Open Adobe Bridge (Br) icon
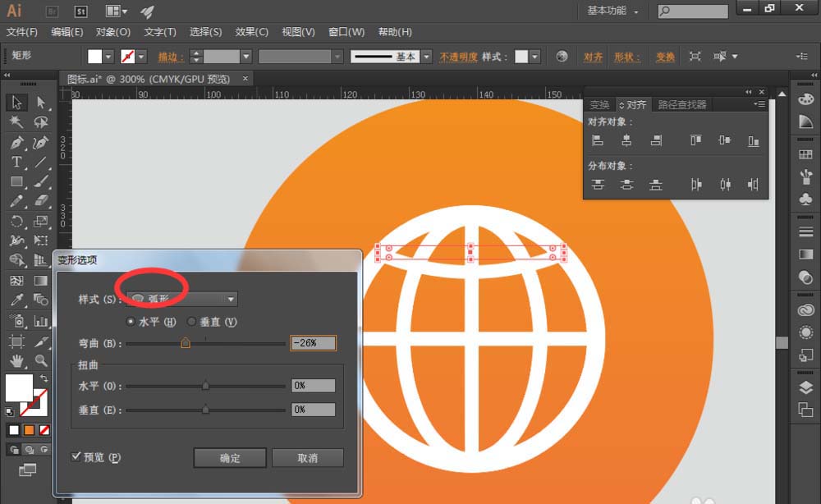This screenshot has height=504, width=821. (x=52, y=11)
